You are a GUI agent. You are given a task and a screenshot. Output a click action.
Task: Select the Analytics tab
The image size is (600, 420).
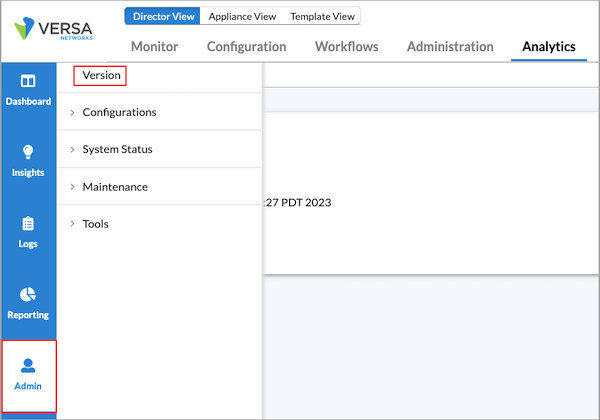[549, 47]
